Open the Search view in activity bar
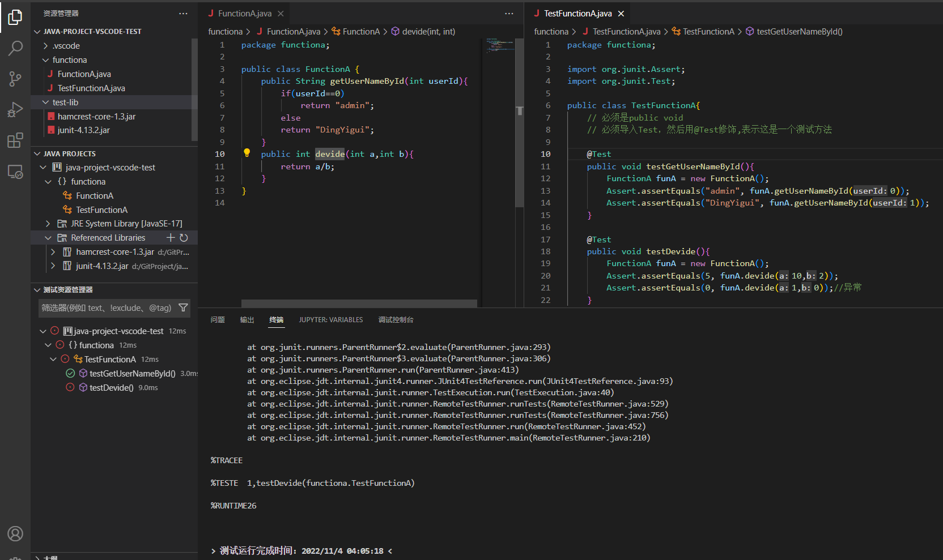Image resolution: width=943 pixels, height=560 pixels. [x=15, y=48]
